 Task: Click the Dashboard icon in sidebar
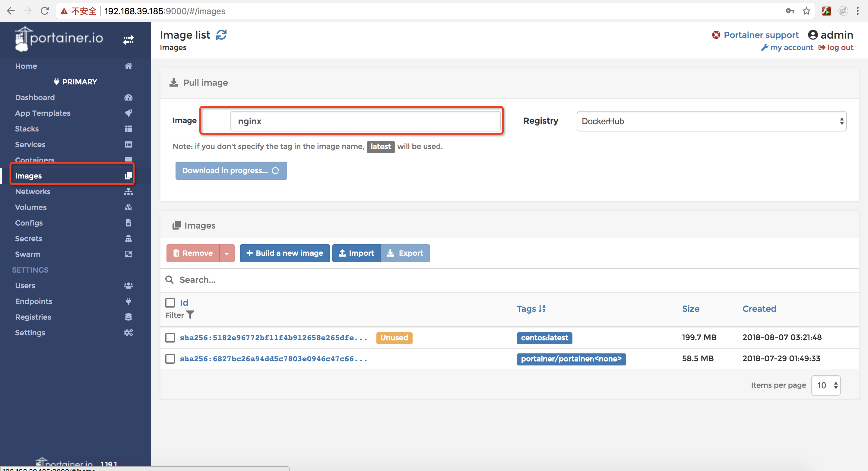click(129, 97)
